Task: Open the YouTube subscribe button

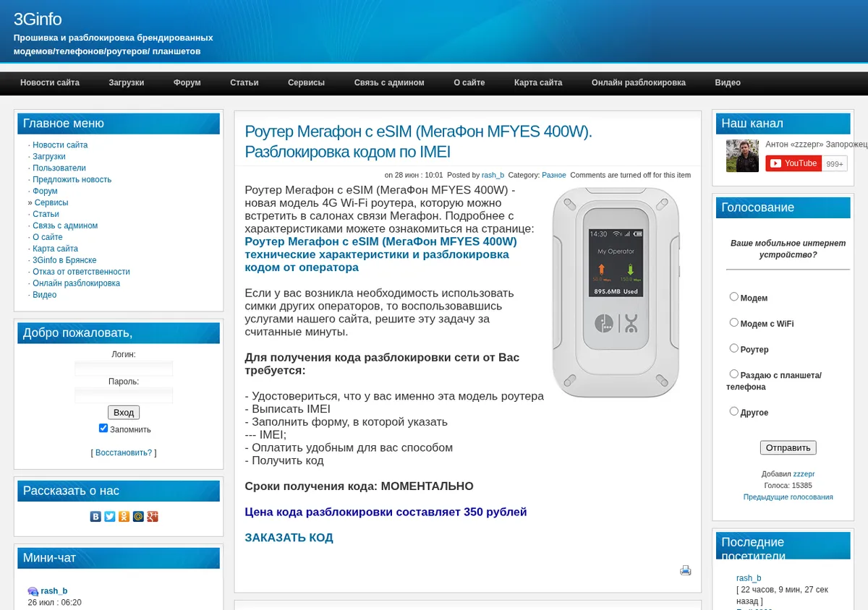Action: [x=793, y=163]
